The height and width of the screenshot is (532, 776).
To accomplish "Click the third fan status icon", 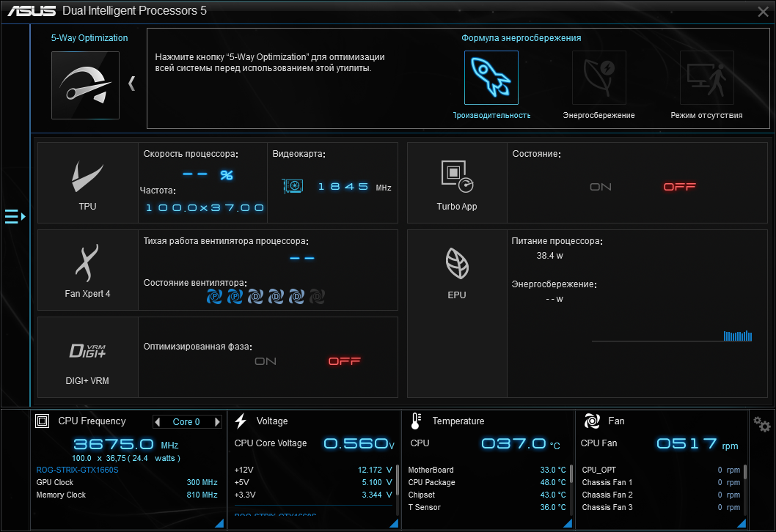I will point(255,296).
